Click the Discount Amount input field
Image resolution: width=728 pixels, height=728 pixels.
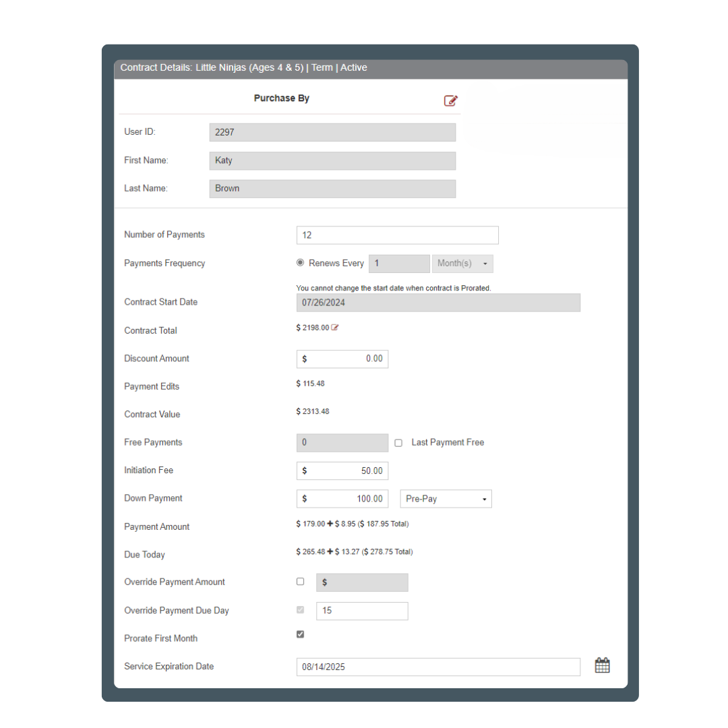(342, 359)
